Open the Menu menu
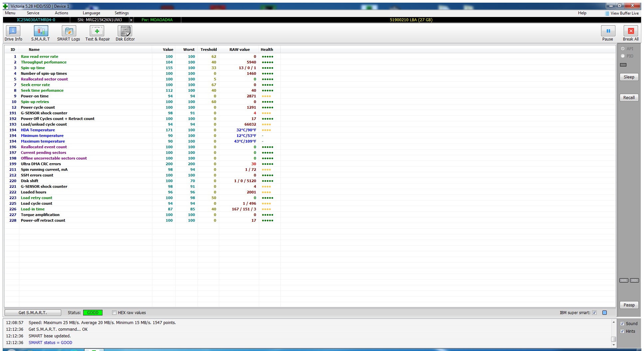The height and width of the screenshot is (351, 644). pyautogui.click(x=10, y=13)
